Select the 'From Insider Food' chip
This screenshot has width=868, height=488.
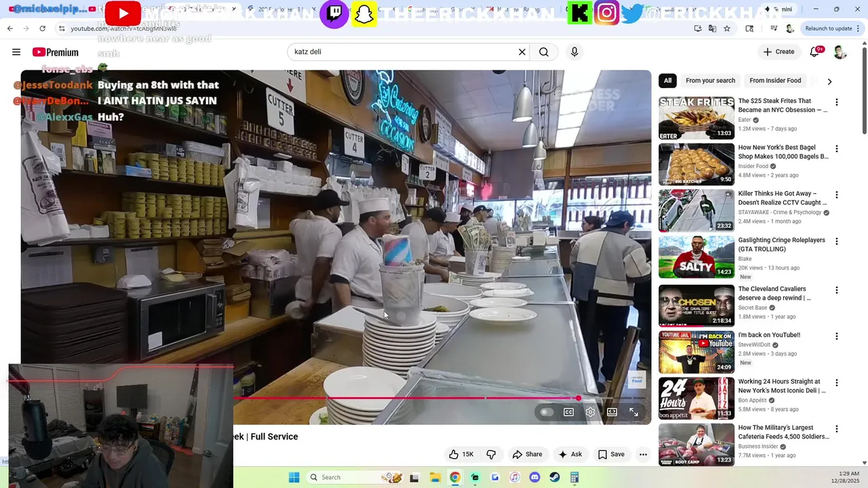point(775,81)
